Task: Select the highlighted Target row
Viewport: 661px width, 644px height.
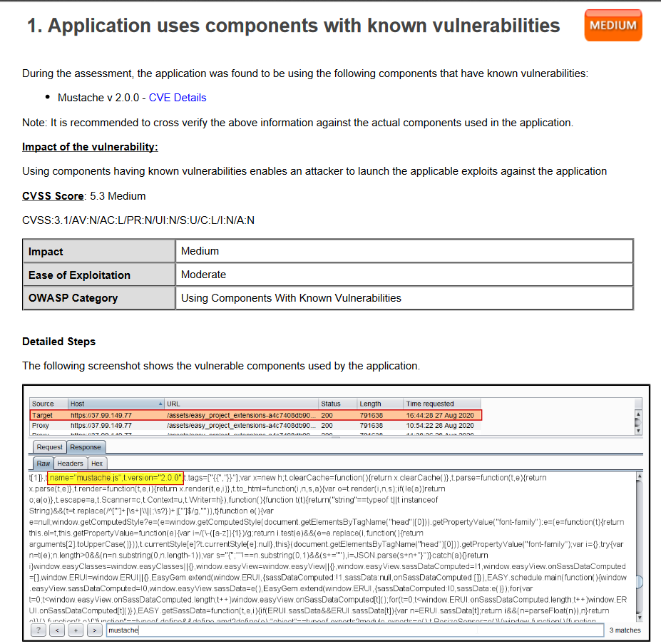Action: point(255,414)
